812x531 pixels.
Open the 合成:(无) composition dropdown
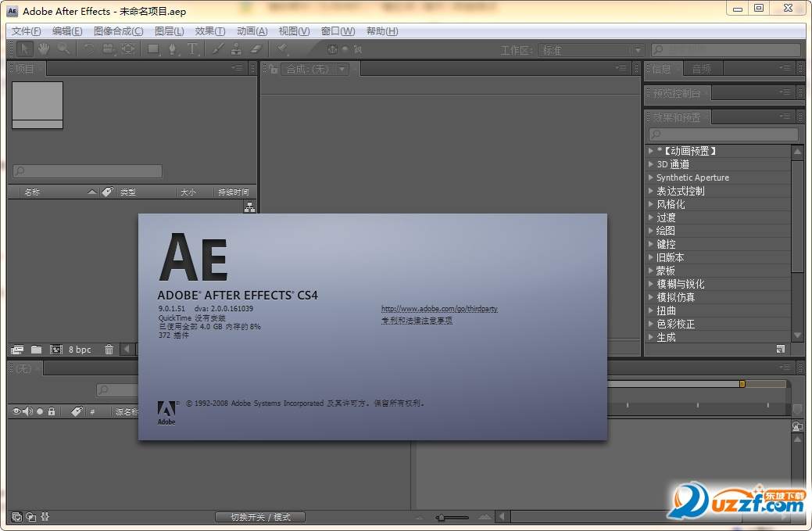click(x=315, y=69)
